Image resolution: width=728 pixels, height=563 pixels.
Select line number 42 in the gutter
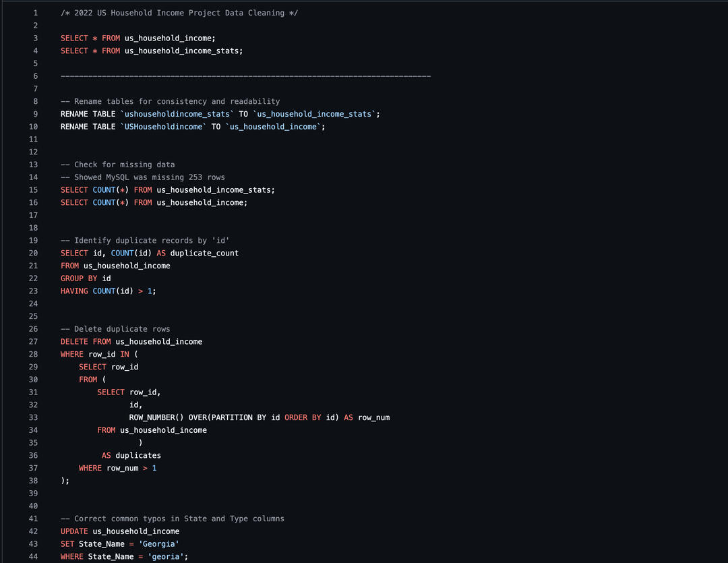pyautogui.click(x=33, y=531)
